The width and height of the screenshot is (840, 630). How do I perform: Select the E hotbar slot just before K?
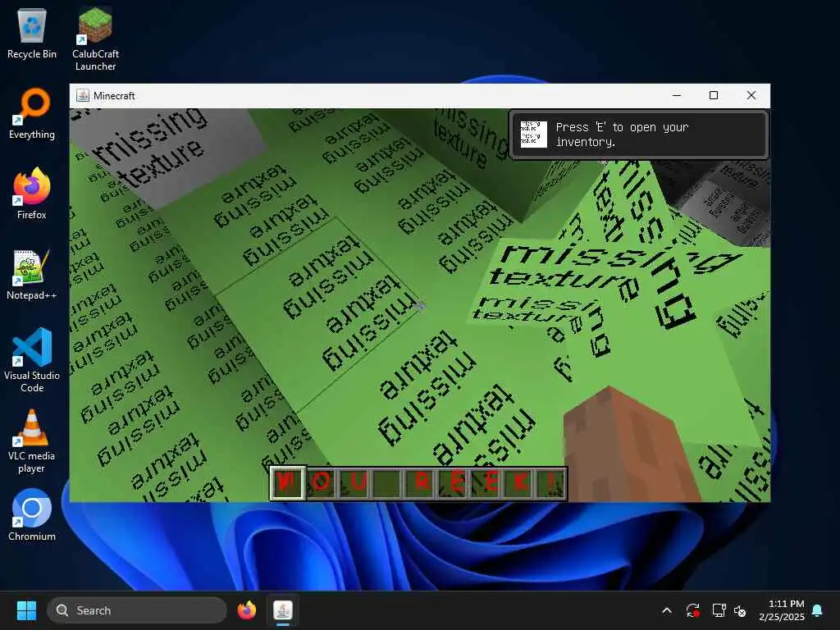coord(485,483)
